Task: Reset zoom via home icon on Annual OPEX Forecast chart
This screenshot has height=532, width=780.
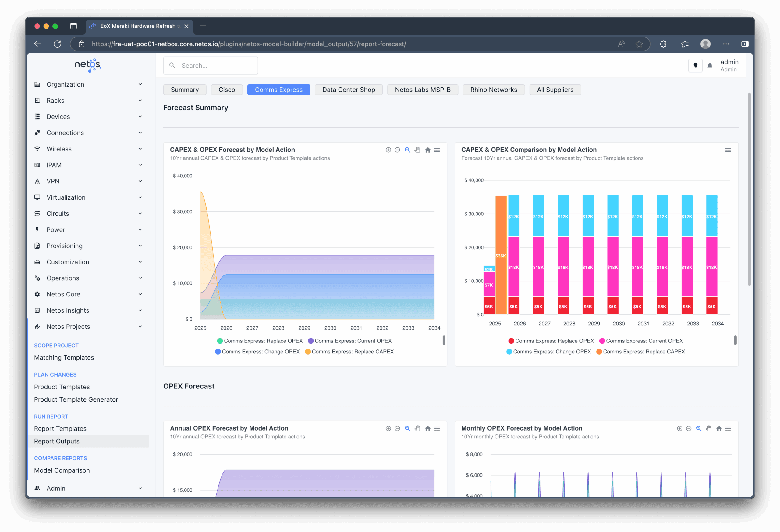Action: 427,429
